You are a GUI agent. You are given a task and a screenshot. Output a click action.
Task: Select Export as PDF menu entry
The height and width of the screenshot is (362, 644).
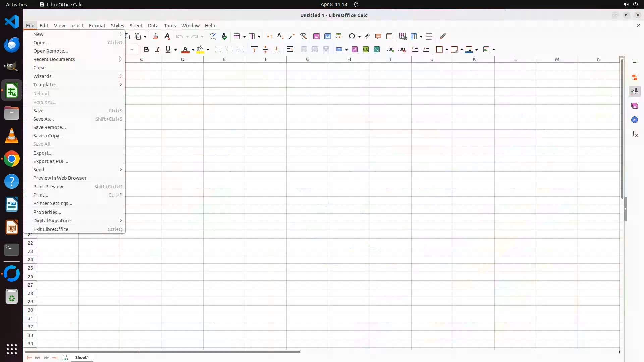point(51,161)
